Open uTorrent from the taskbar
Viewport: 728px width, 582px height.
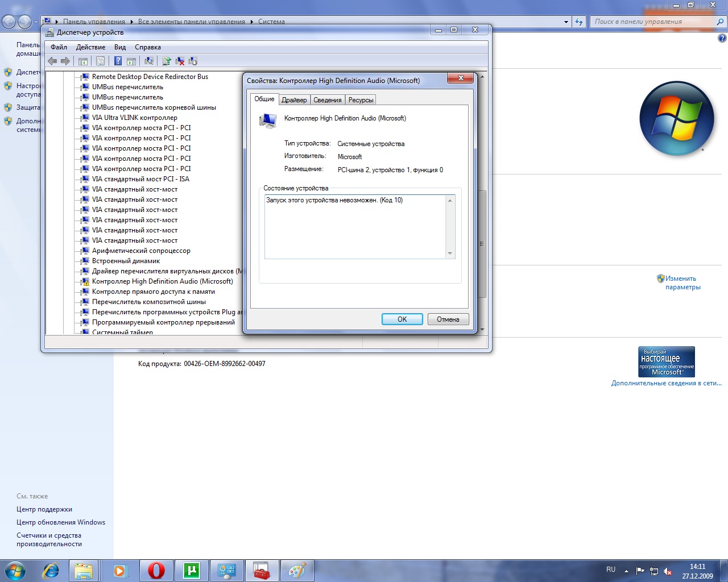tap(192, 571)
